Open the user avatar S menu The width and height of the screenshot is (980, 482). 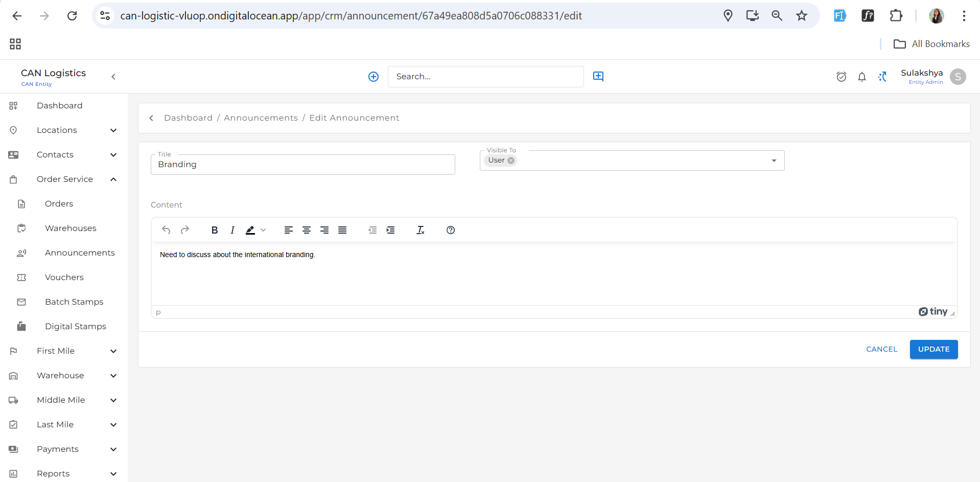click(958, 77)
